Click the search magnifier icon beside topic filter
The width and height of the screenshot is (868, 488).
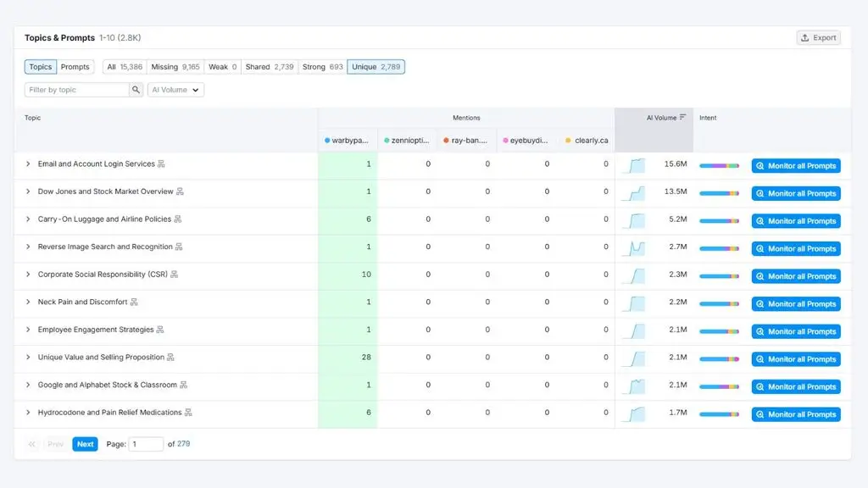coord(136,90)
